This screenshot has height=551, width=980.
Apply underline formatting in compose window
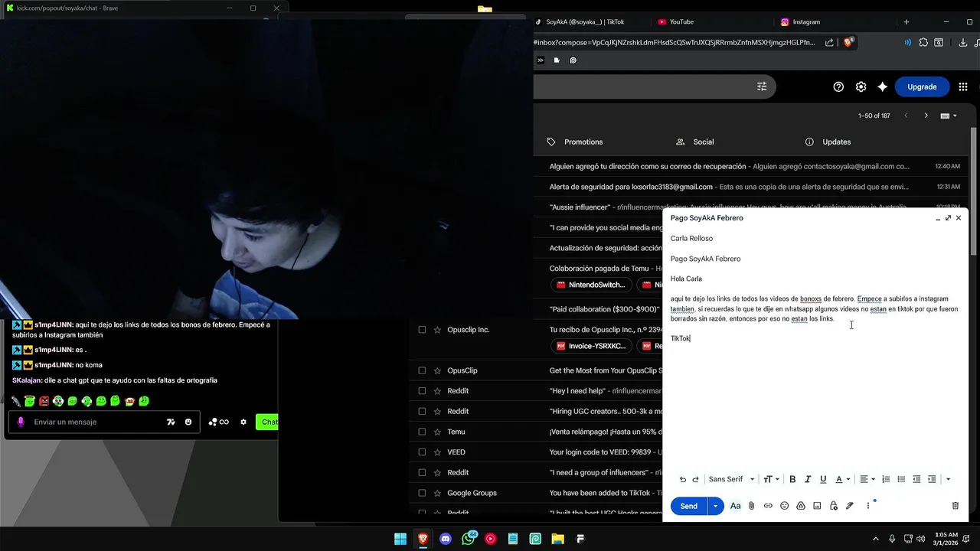point(823,480)
